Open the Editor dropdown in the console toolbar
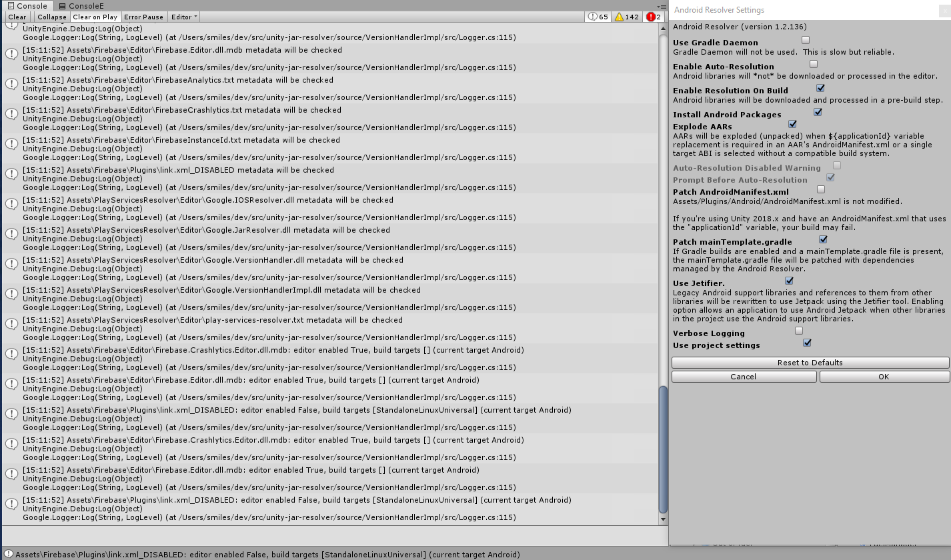The image size is (951, 560). click(183, 17)
